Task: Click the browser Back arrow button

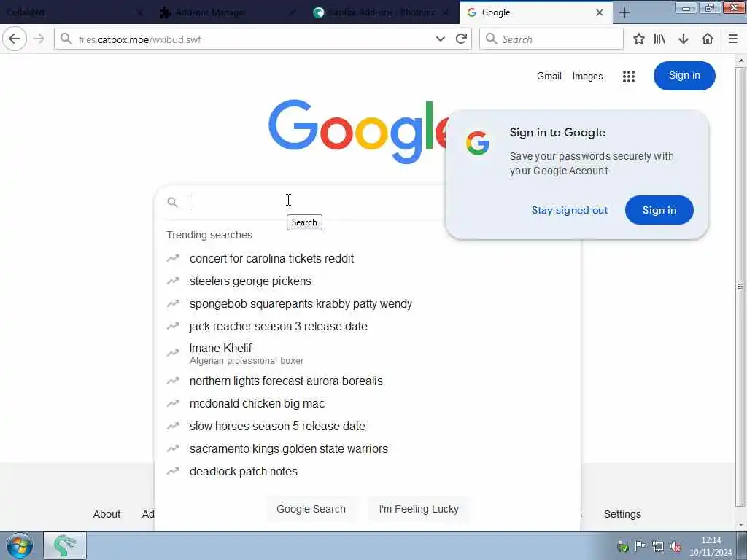Action: pyautogui.click(x=15, y=39)
